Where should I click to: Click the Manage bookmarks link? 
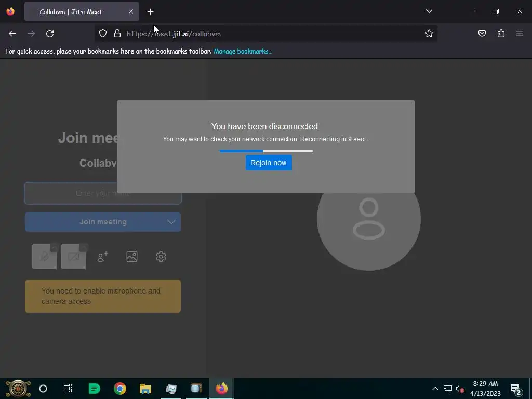tap(243, 51)
